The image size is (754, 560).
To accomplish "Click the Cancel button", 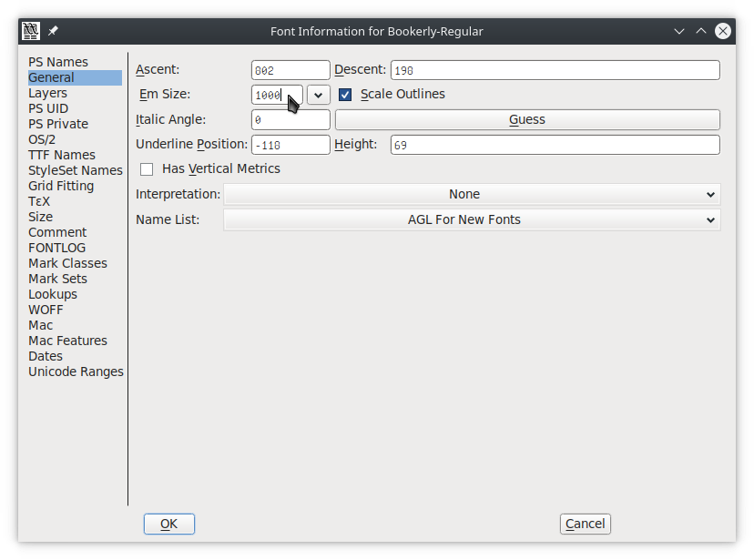I will tap(586, 524).
